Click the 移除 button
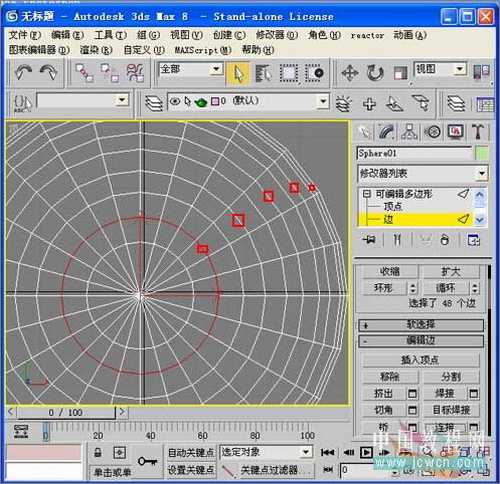 390,377
